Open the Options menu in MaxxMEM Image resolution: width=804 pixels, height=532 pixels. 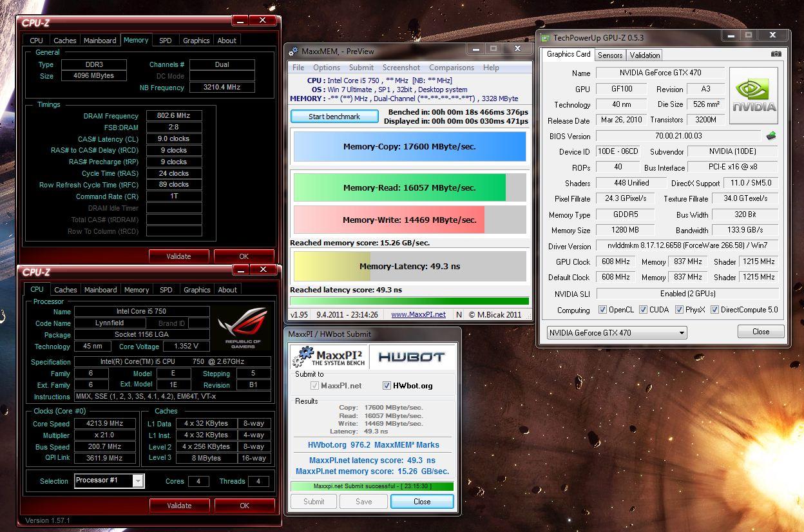click(x=327, y=68)
